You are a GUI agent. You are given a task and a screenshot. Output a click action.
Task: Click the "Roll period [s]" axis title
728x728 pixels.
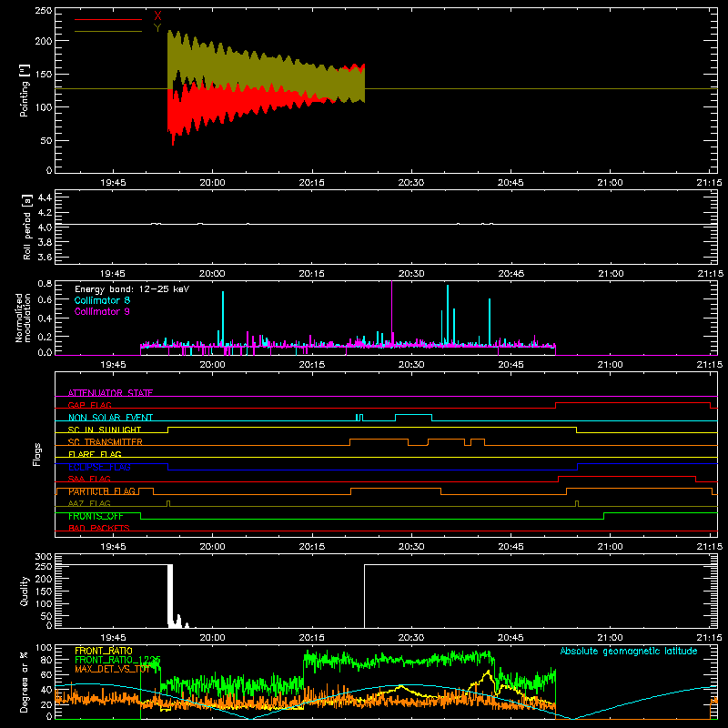click(26, 227)
